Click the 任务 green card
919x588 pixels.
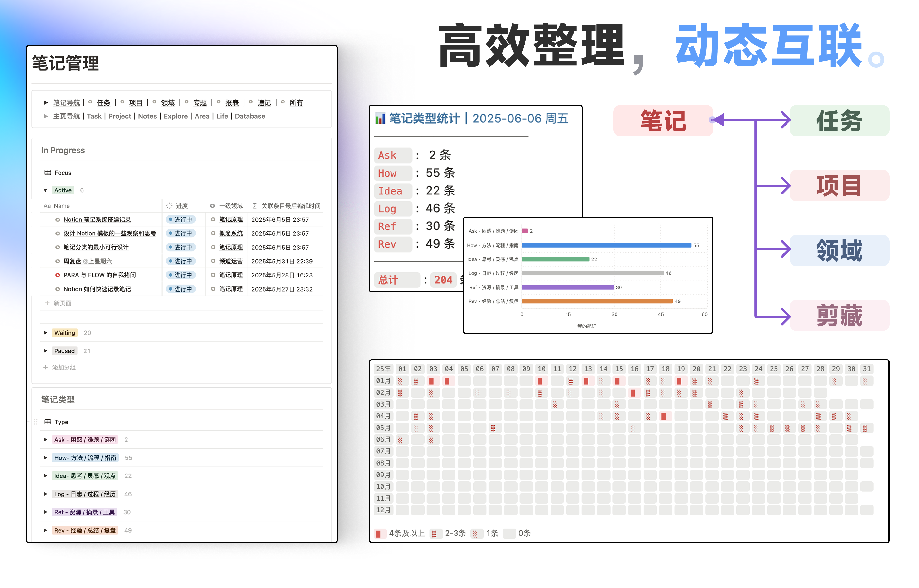pyautogui.click(x=839, y=121)
